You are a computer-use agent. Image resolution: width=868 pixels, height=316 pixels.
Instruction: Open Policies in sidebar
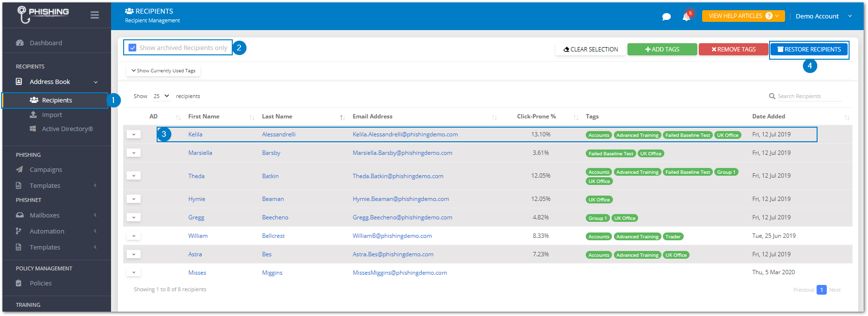click(41, 283)
